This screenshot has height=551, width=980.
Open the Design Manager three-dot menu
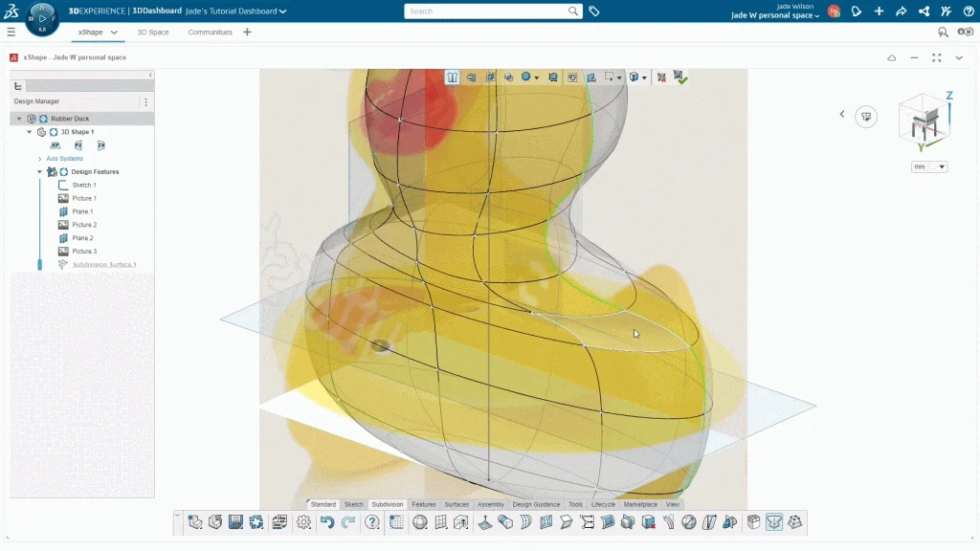[145, 101]
